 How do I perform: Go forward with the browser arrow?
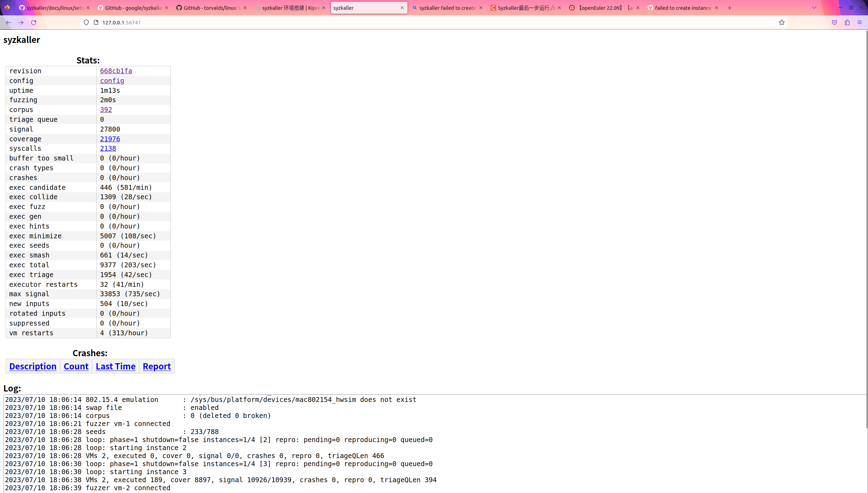point(21,22)
